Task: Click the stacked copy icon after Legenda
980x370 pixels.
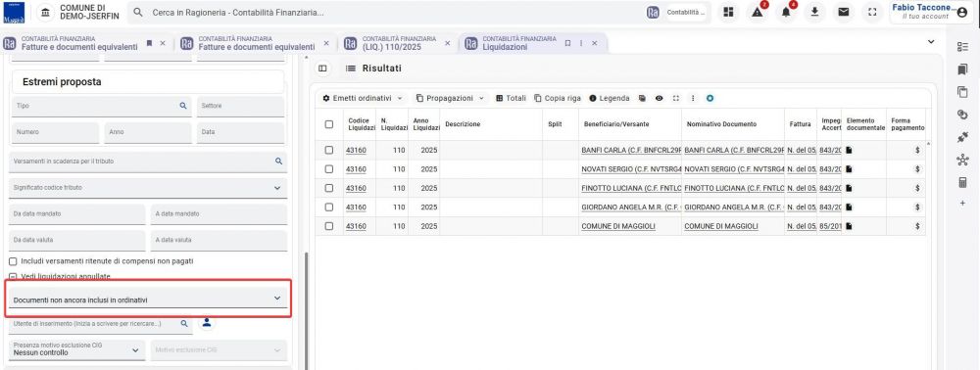Action: (642, 99)
